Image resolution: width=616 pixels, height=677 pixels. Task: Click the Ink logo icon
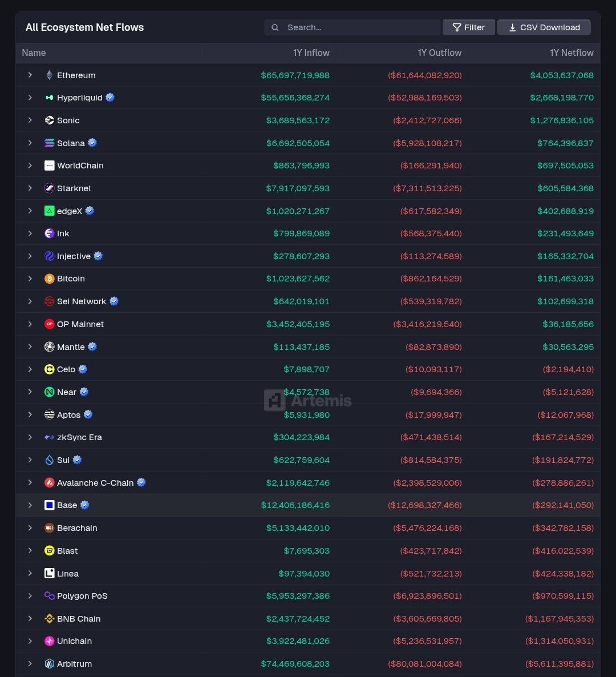[x=49, y=233]
